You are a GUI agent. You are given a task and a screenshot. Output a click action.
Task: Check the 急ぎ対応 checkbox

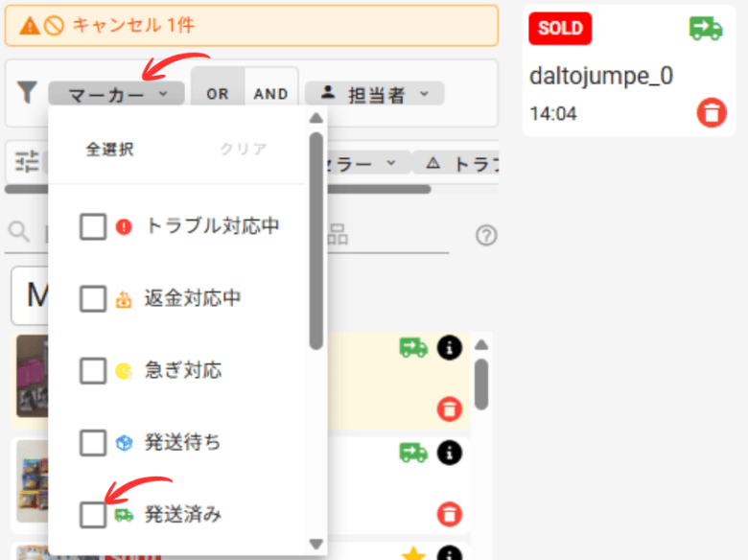[93, 371]
